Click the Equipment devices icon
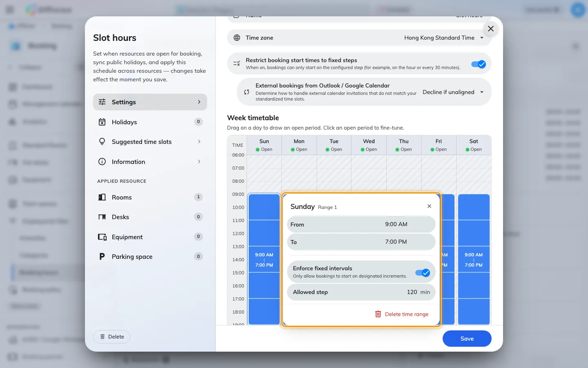The width and height of the screenshot is (588, 368). pos(102,237)
